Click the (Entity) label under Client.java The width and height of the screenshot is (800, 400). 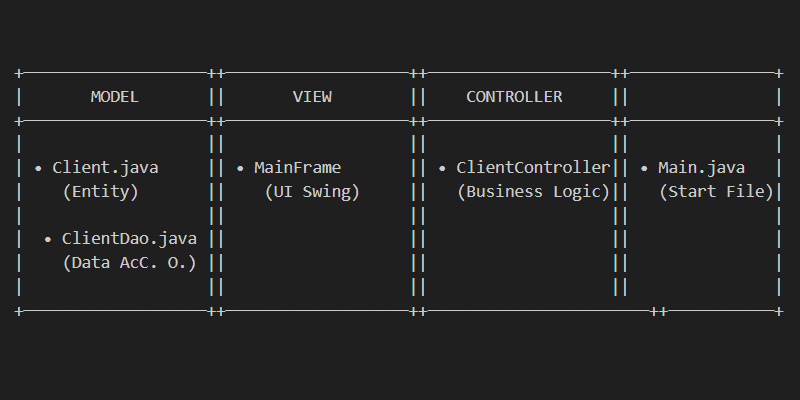click(x=100, y=192)
